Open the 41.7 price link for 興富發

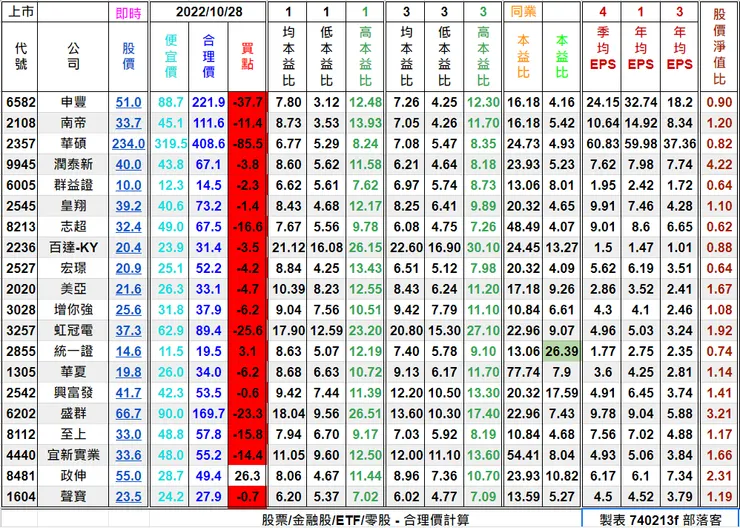coord(128,393)
